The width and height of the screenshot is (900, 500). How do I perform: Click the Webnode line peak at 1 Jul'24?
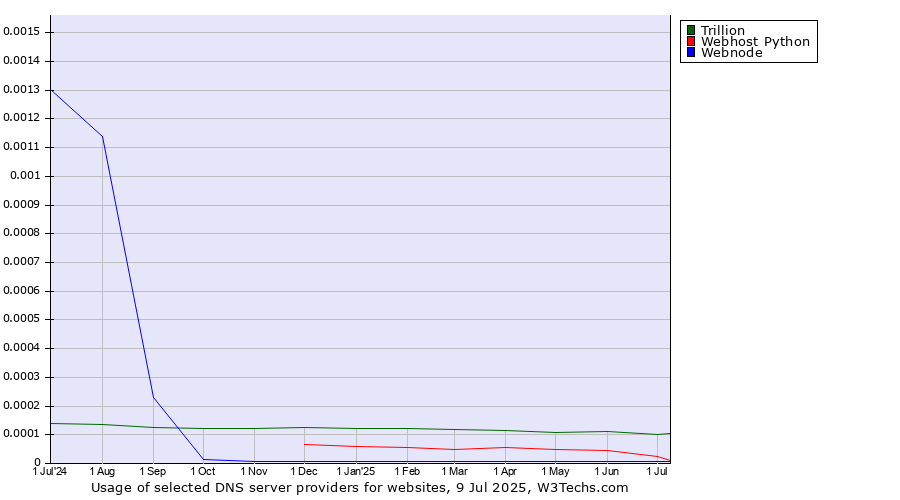coord(52,90)
